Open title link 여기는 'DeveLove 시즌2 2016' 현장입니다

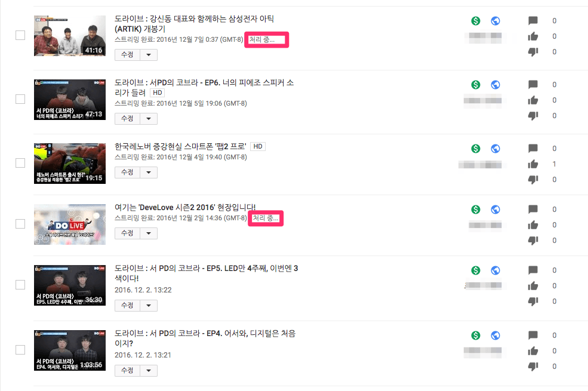185,207
